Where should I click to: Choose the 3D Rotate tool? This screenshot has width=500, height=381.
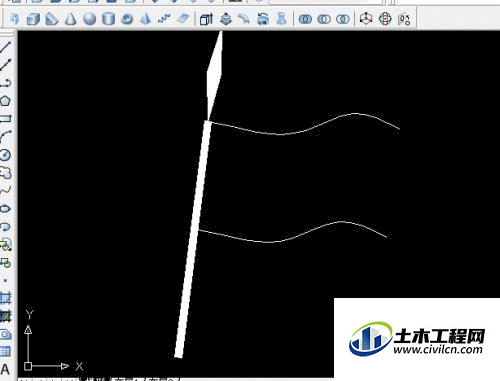(x=385, y=19)
